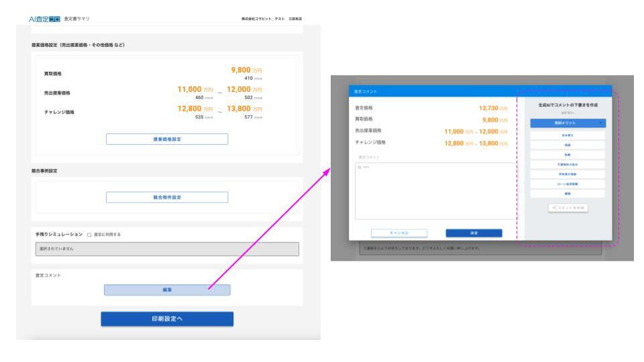Viewport: 644px width, 362px height.
Task: Click the 査定コメント dialog title bar
Action: point(435,91)
